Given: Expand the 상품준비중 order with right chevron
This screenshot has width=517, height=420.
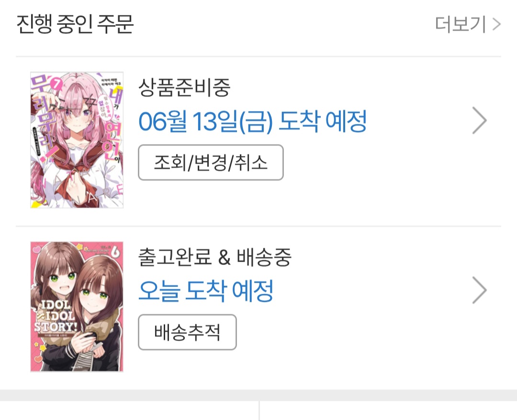Looking at the screenshot, I should pos(479,121).
